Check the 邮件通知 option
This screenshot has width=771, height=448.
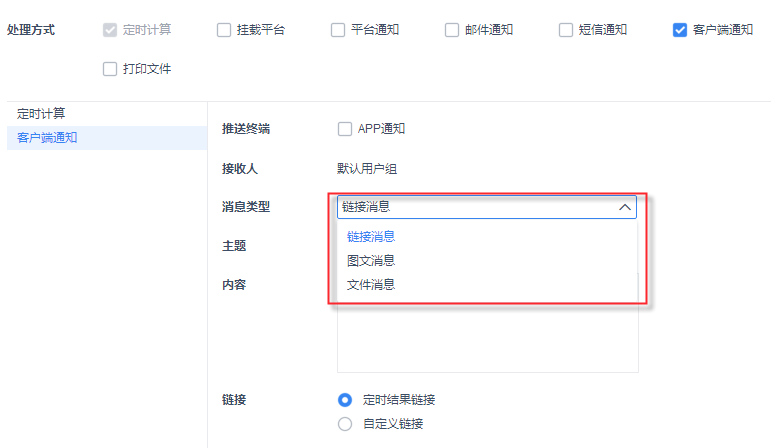click(452, 30)
